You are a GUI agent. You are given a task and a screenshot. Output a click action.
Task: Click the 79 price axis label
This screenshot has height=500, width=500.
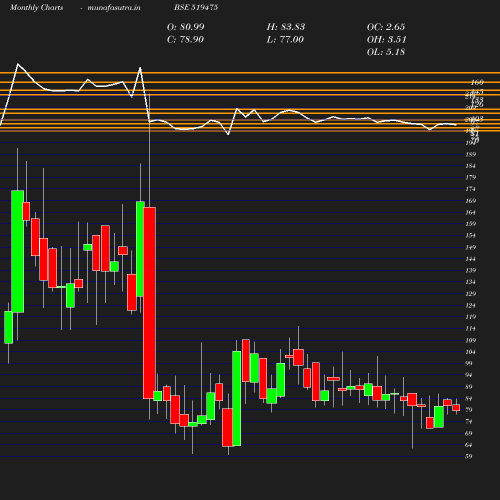[x=469, y=410]
